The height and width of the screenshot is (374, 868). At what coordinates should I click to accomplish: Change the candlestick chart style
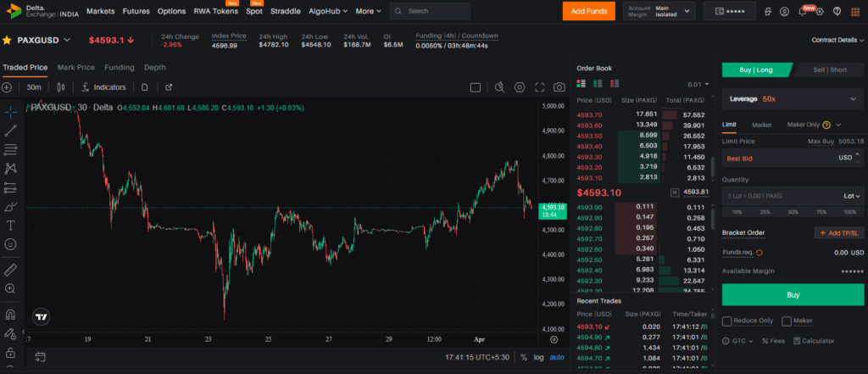point(61,87)
